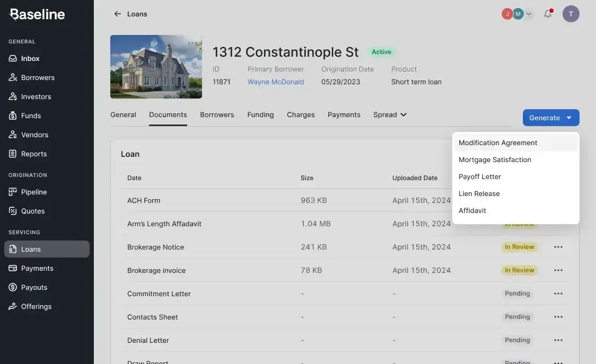Open notifications via the bell icon
The image size is (596, 364).
(548, 14)
